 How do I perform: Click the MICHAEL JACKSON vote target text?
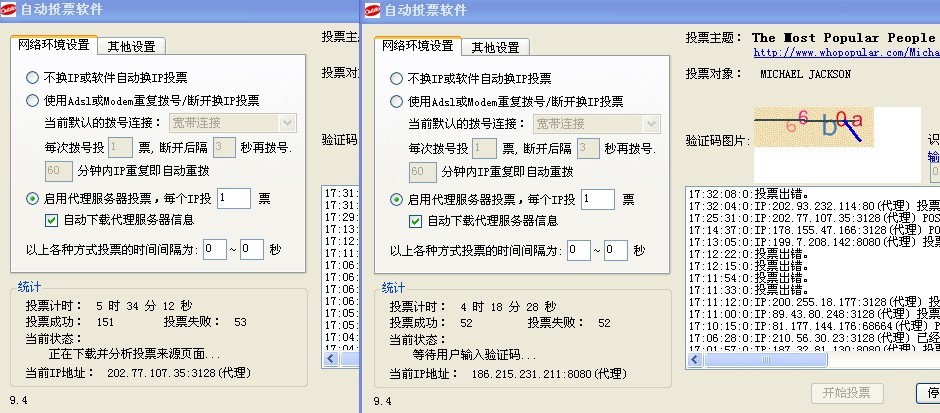pos(805,74)
